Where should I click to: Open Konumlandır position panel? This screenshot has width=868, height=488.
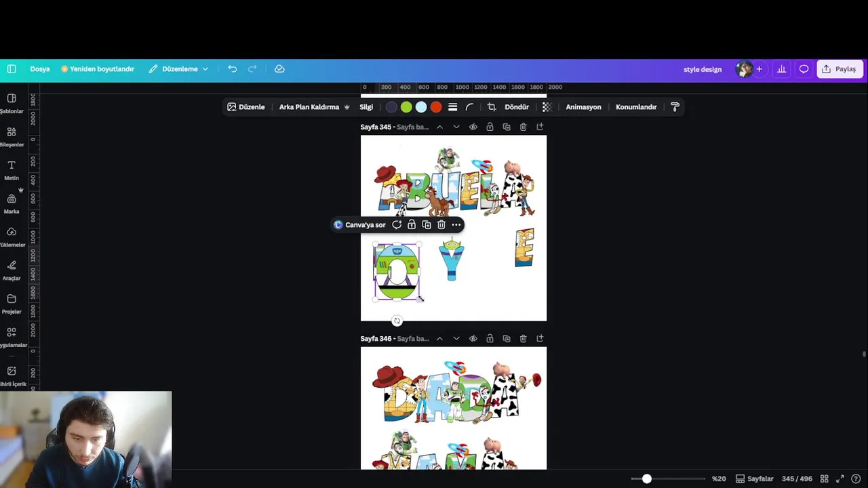pyautogui.click(x=636, y=107)
